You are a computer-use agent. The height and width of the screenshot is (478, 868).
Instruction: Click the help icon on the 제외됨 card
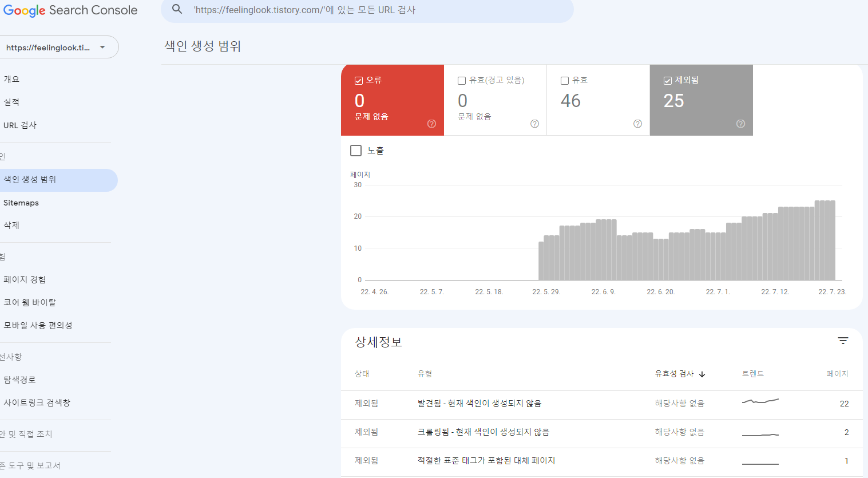[x=740, y=124]
